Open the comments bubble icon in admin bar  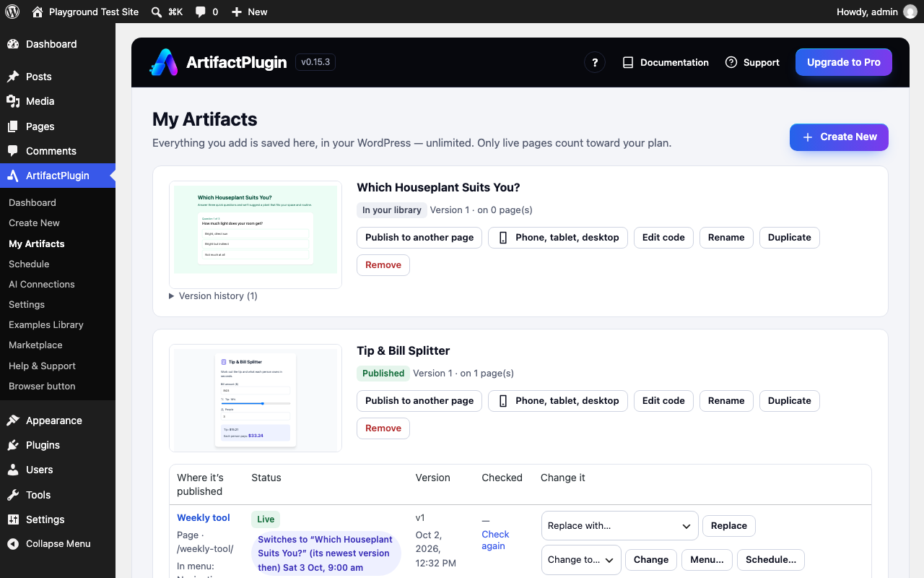201,12
